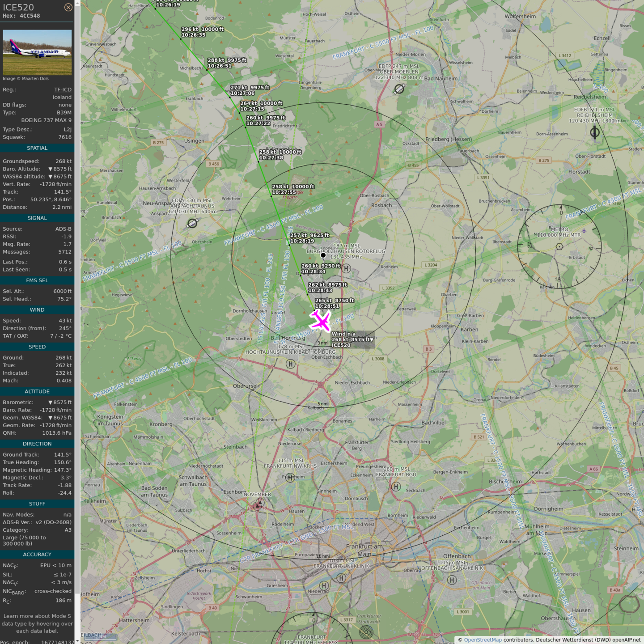Click the 10:28:51 track point label
Viewport: 644px width, 644px height.
327,306
